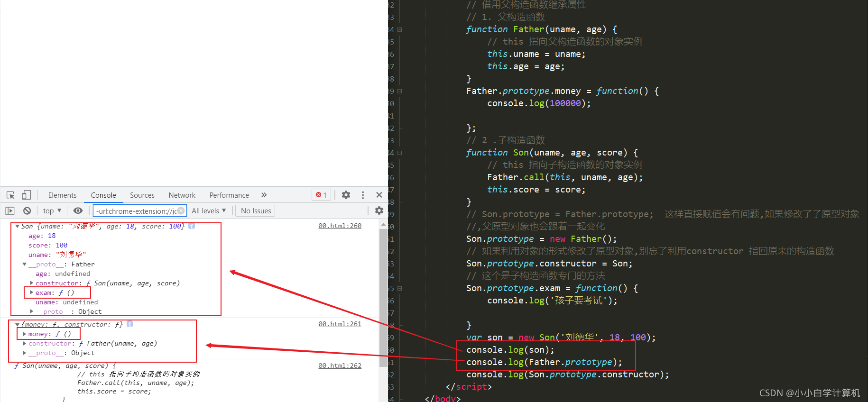Open the console settings gear by No Issues
868x402 pixels.
click(x=379, y=210)
